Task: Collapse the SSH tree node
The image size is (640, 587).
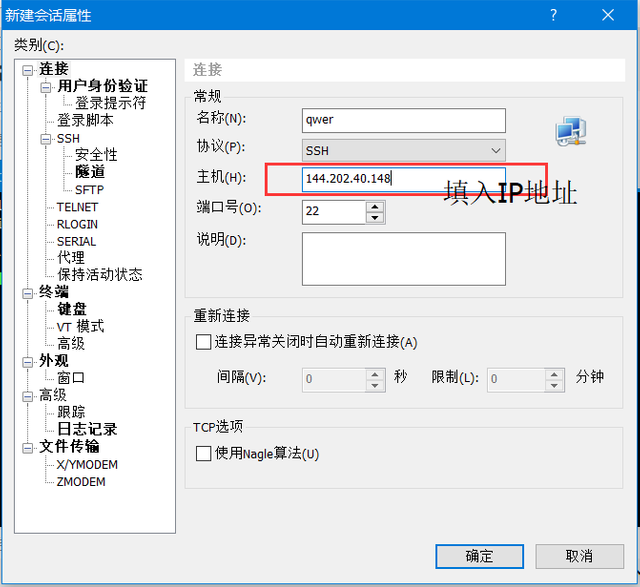Action: point(46,139)
